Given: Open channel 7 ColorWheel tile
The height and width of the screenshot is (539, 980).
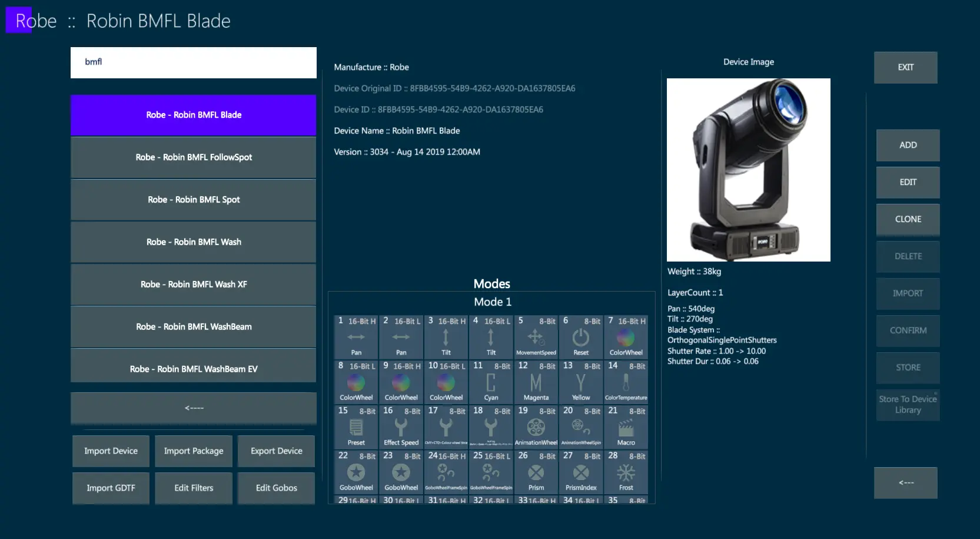Looking at the screenshot, I should [626, 337].
